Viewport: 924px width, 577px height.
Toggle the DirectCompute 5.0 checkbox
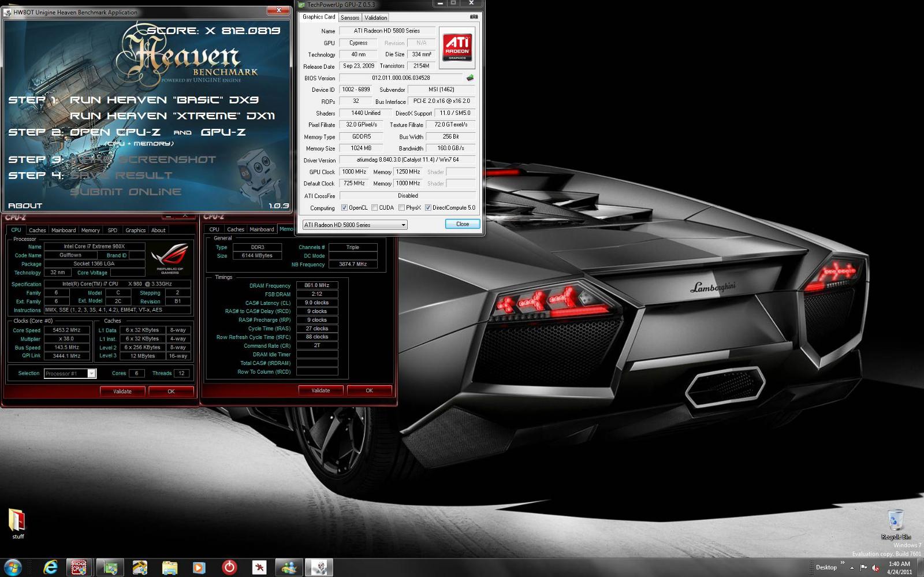point(428,208)
